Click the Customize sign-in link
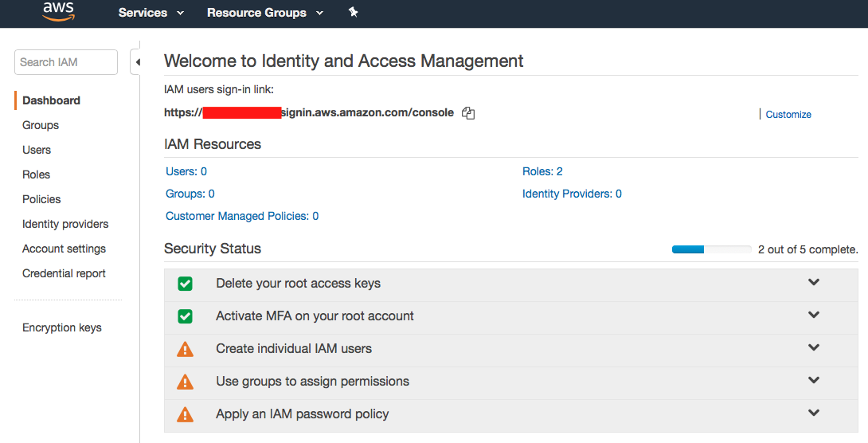Viewport: 868px width, 443px height. point(788,114)
